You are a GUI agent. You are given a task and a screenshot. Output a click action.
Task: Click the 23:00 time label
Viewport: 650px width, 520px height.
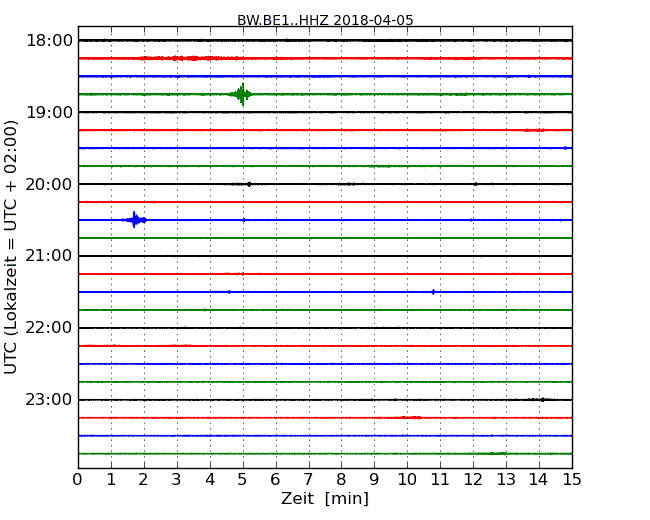(49, 400)
